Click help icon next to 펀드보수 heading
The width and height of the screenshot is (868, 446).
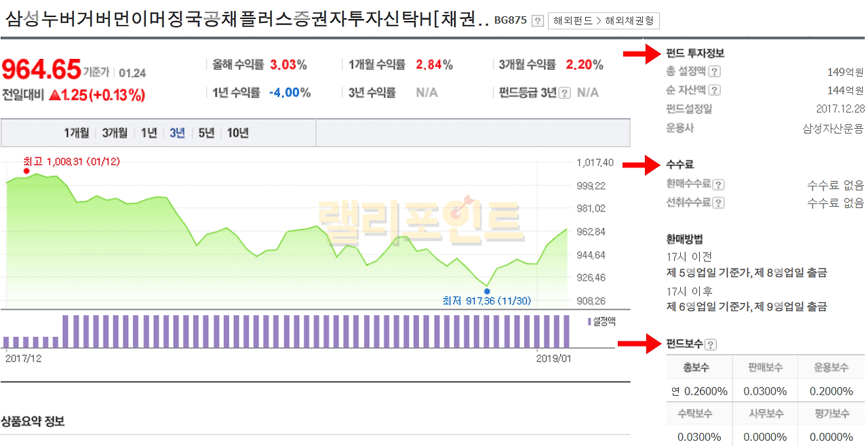point(710,344)
